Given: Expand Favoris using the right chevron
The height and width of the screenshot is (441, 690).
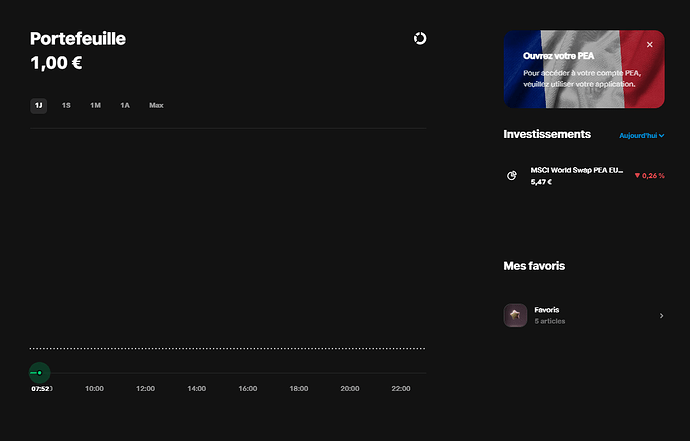Looking at the screenshot, I should point(661,316).
